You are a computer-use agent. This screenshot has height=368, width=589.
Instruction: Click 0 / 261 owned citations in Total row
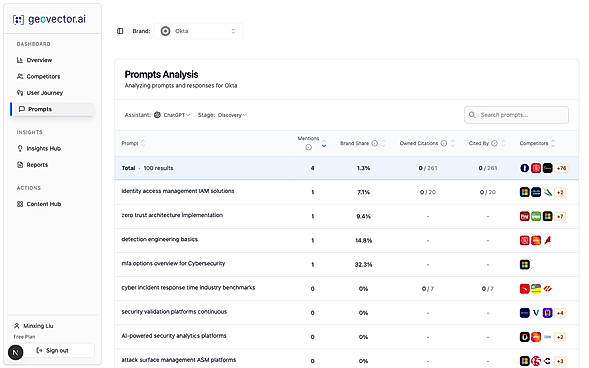click(428, 168)
